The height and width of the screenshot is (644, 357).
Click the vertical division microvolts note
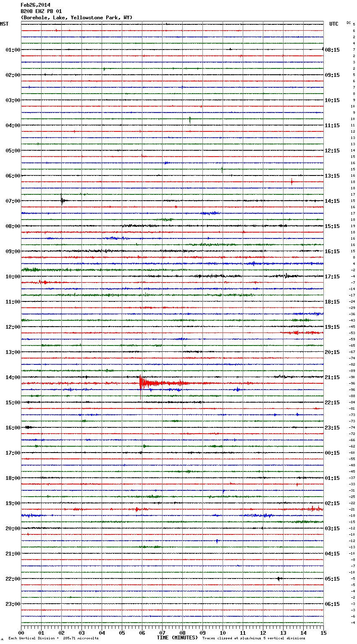pos(53,638)
